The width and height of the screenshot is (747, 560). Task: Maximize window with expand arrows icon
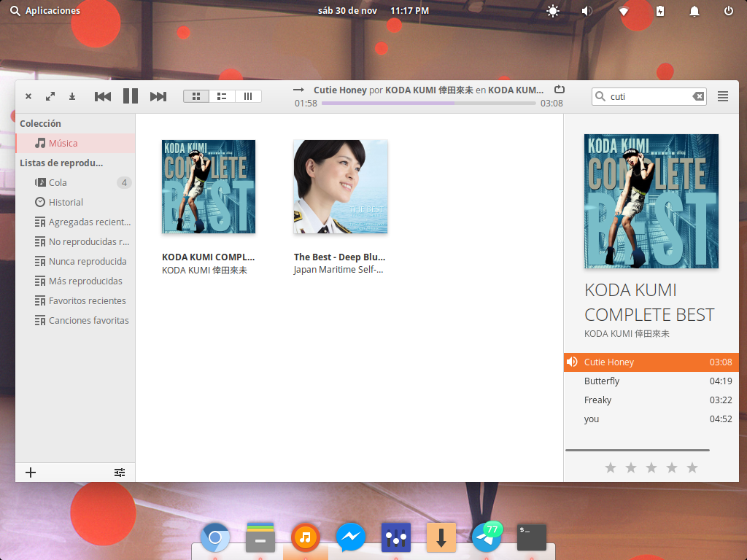tap(50, 97)
